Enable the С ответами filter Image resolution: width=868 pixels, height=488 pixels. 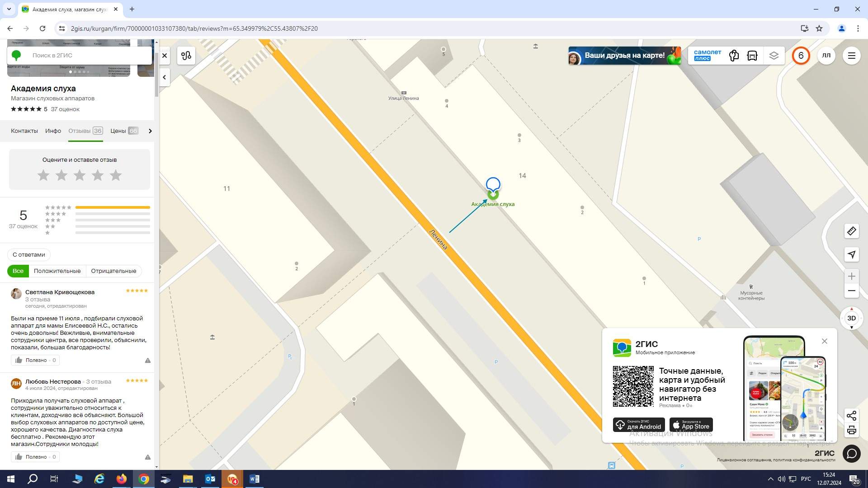[29, 255]
